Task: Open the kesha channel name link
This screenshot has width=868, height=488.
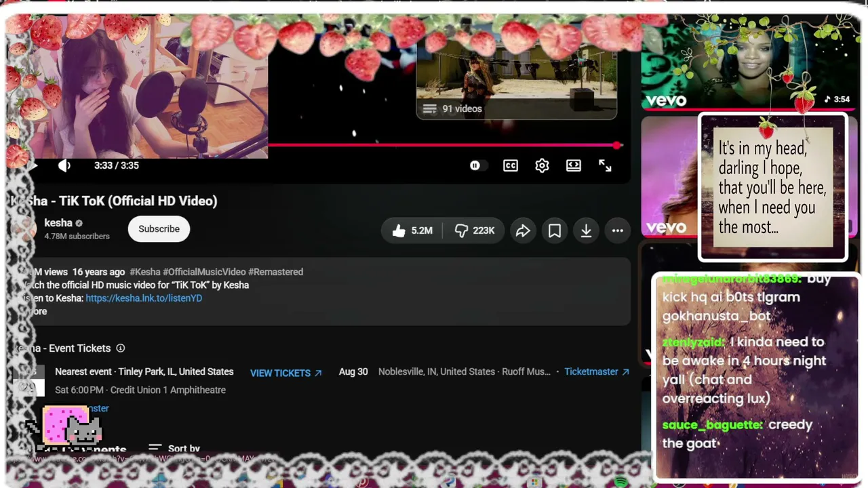Action: [58, 223]
